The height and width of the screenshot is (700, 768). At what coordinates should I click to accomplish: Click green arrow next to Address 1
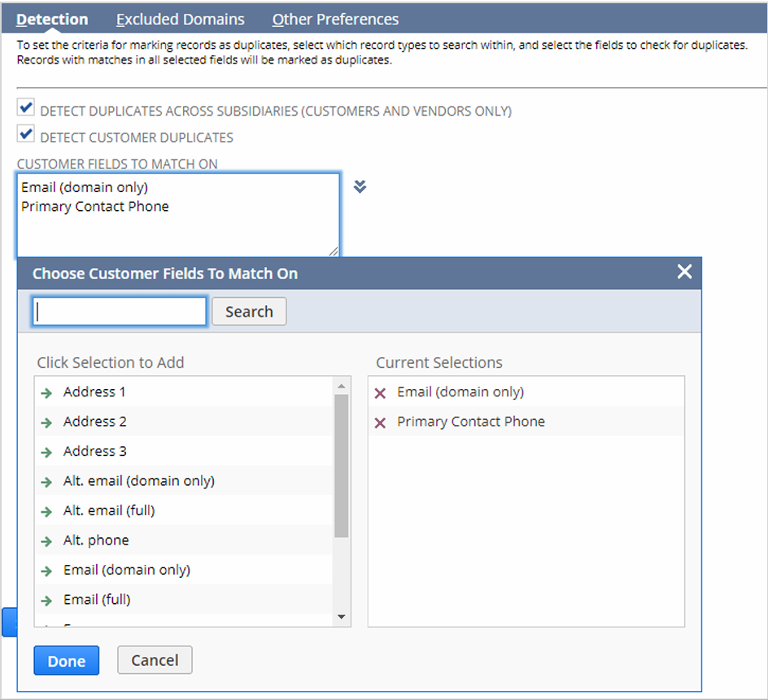pos(46,392)
